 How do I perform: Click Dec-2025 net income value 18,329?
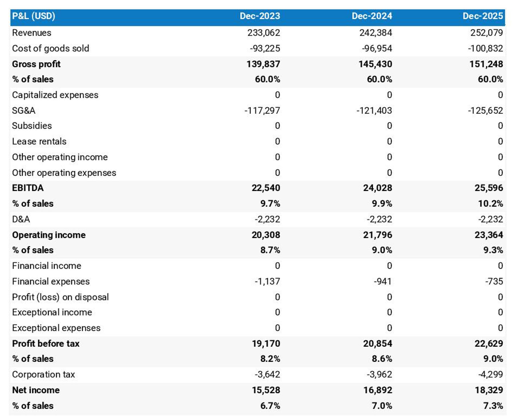(488, 390)
